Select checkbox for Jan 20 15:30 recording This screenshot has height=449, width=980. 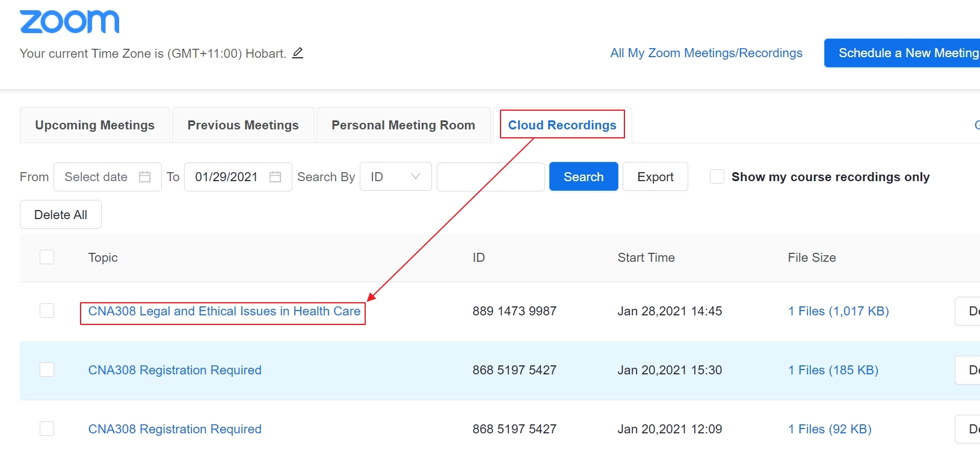(47, 370)
